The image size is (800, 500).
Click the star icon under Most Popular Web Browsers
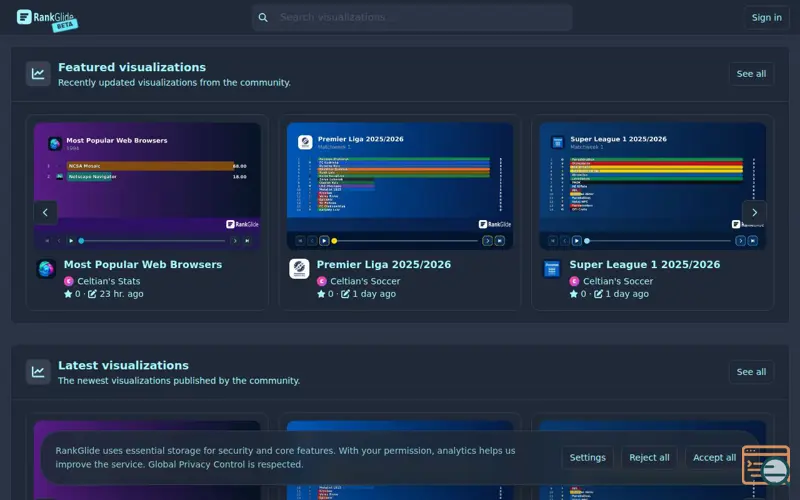[68, 294]
